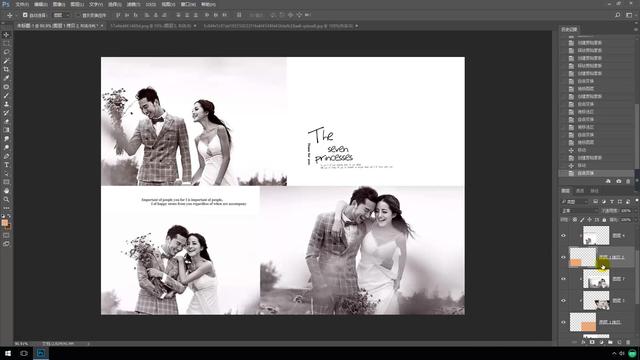The width and height of the screenshot is (640, 360).
Task: Add a layer mask using mask icon
Action: 592,342
